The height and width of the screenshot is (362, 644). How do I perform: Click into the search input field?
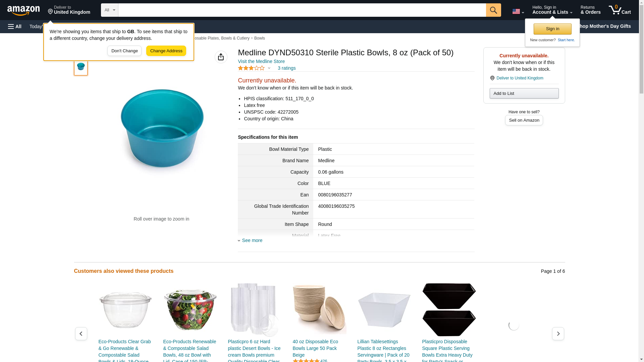click(x=302, y=10)
